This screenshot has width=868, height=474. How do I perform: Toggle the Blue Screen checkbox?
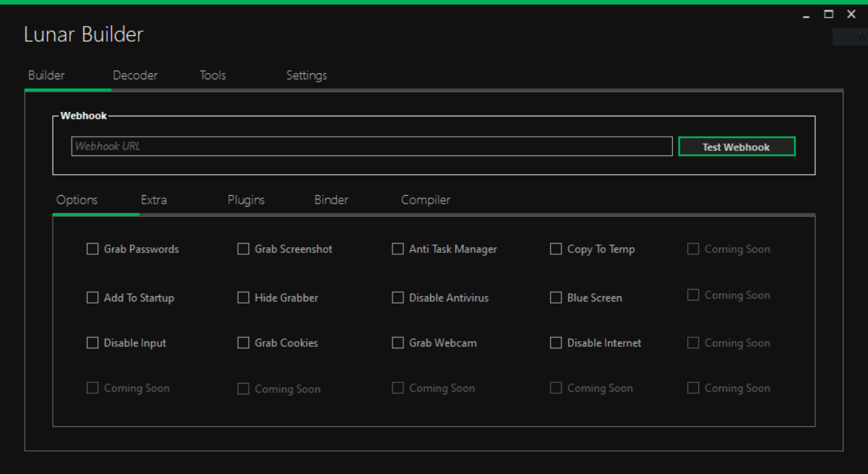point(556,298)
